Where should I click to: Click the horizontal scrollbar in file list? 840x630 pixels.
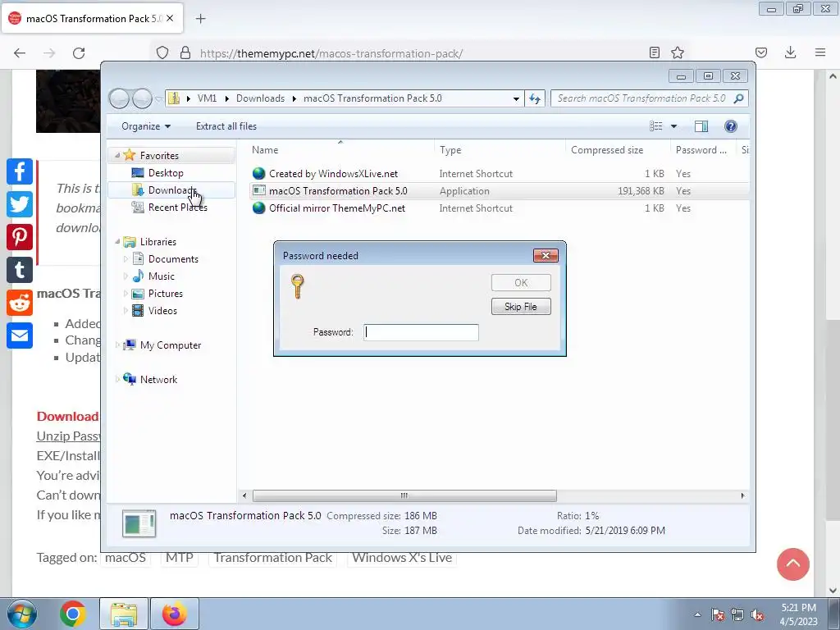(x=404, y=495)
